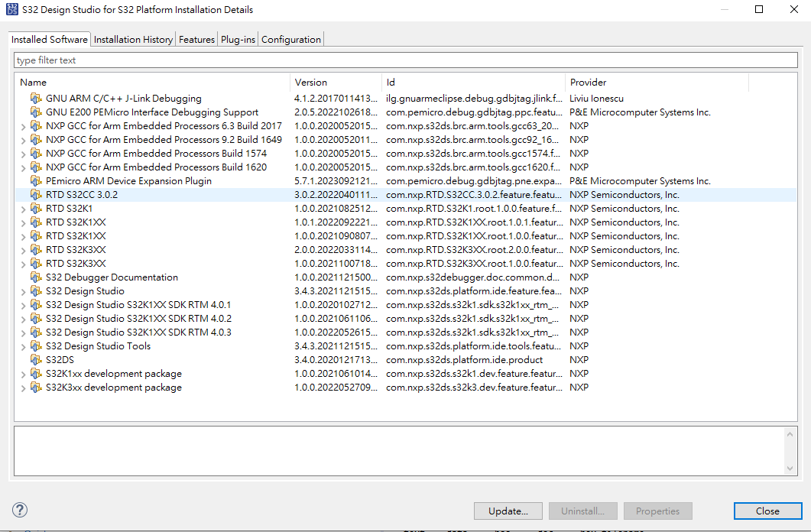Click the GNU ARM J-Link Debugging plugin icon
The height and width of the screenshot is (532, 811).
click(36, 98)
